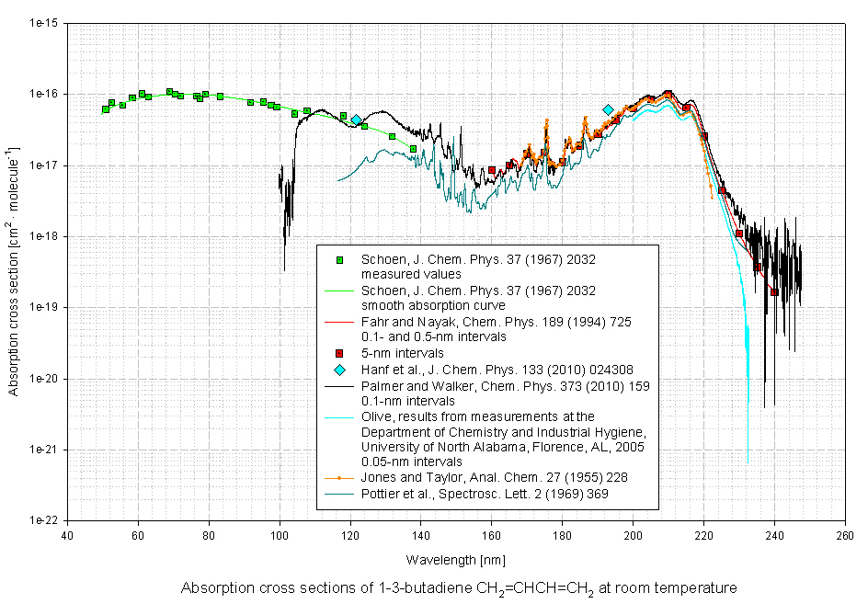Click the chart caption about 1-3-butadiene
Image resolution: width=868 pixels, height=604 pixels.
(x=459, y=588)
